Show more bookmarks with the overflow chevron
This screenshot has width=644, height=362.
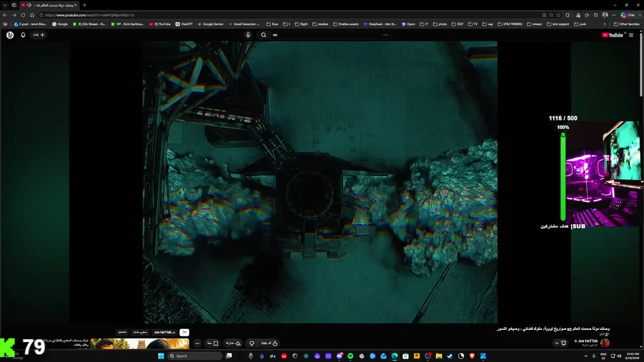tap(605, 24)
